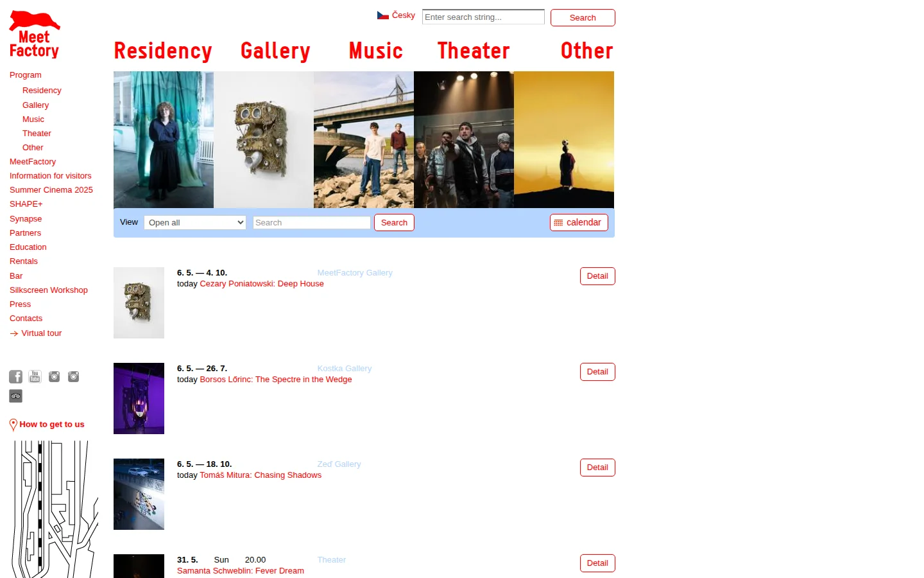Open the Facebook page icon
The width and height of the screenshot is (924, 578).
pyautogui.click(x=16, y=377)
